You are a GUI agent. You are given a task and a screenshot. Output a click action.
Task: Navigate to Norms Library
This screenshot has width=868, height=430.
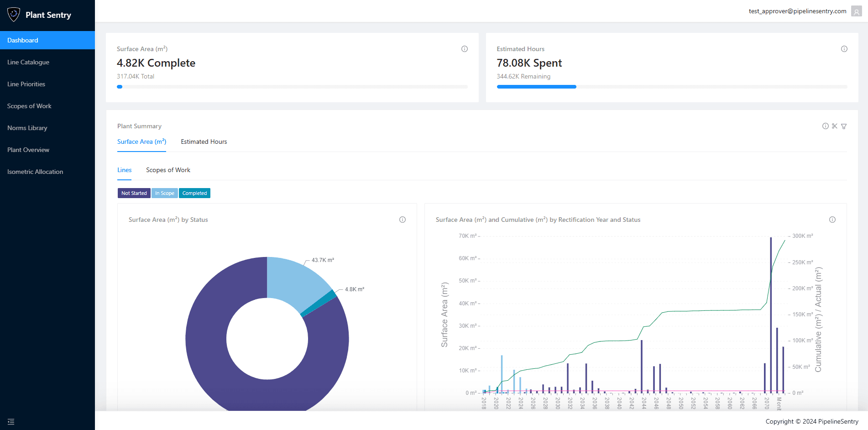[x=27, y=128]
